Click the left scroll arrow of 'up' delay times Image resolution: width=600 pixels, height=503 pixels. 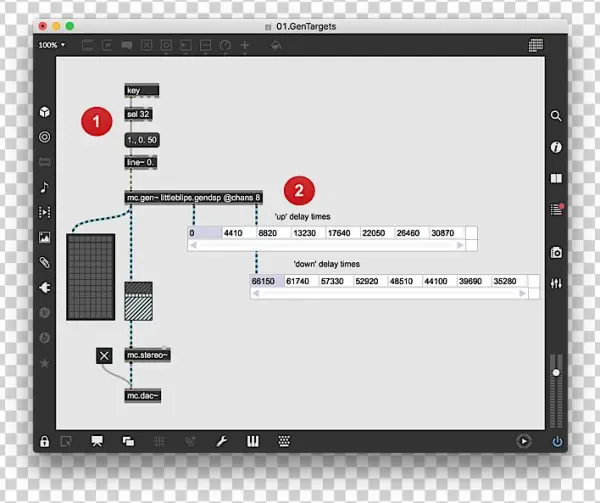click(x=193, y=245)
